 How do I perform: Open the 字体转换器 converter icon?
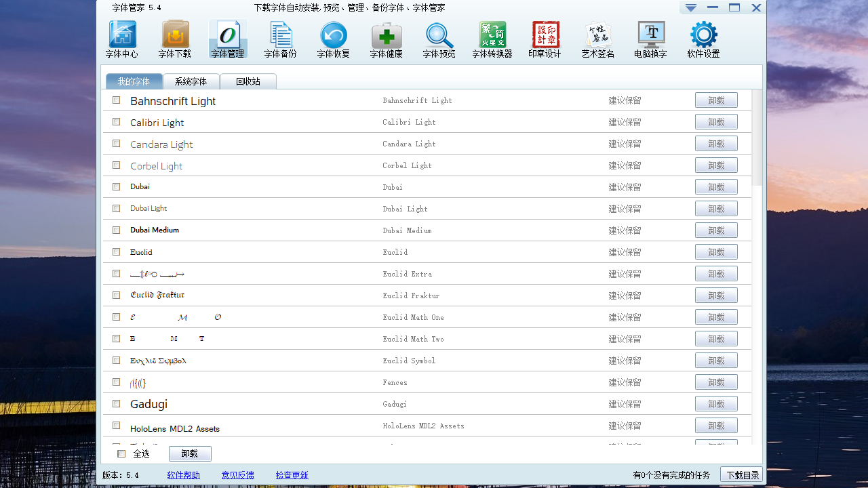[x=492, y=35]
